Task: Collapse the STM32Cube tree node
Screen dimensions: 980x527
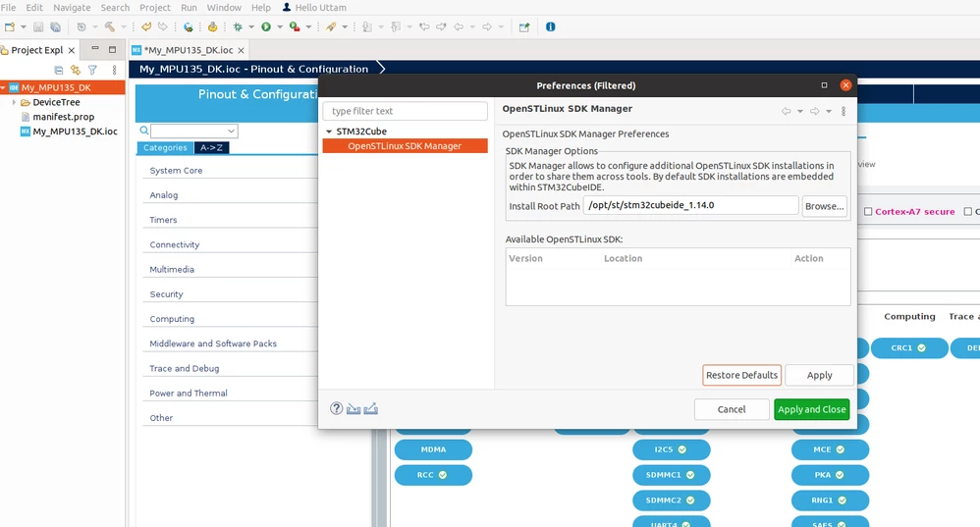Action: click(329, 132)
